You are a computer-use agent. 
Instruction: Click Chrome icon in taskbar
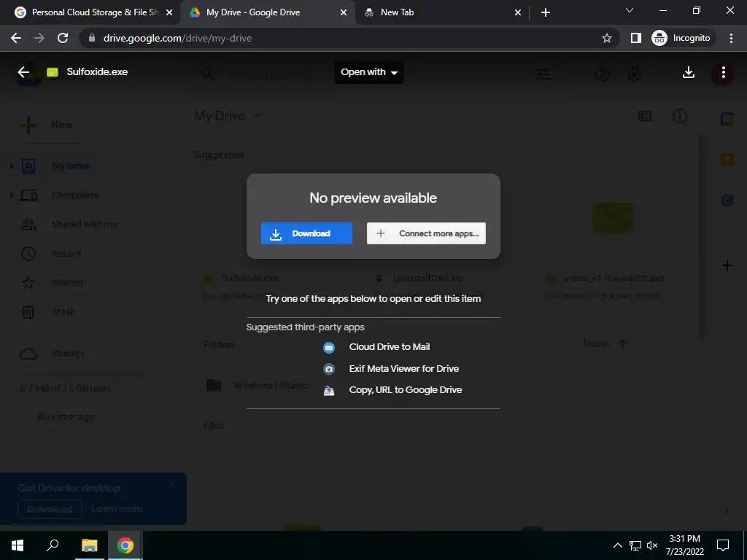pyautogui.click(x=125, y=545)
